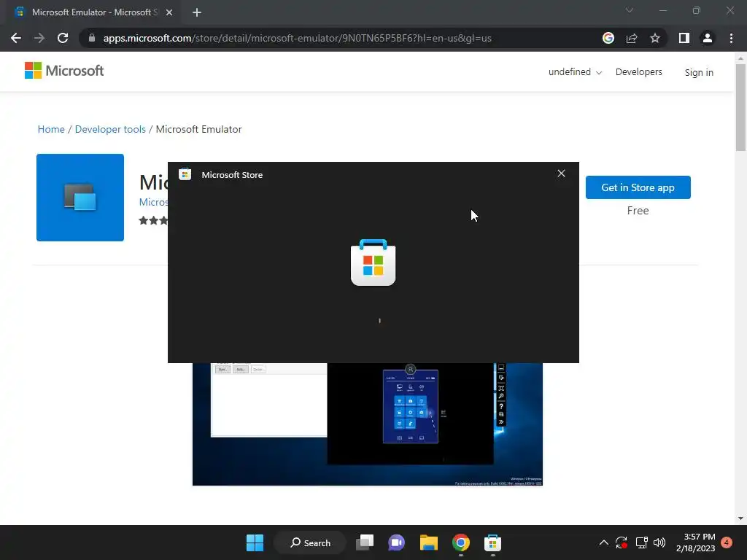The height and width of the screenshot is (560, 747).
Task: Click Sign in
Action: pyautogui.click(x=699, y=72)
